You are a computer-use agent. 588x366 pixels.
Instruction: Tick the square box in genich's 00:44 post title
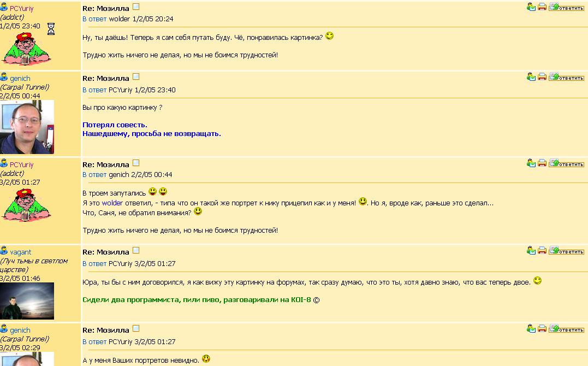tap(136, 76)
